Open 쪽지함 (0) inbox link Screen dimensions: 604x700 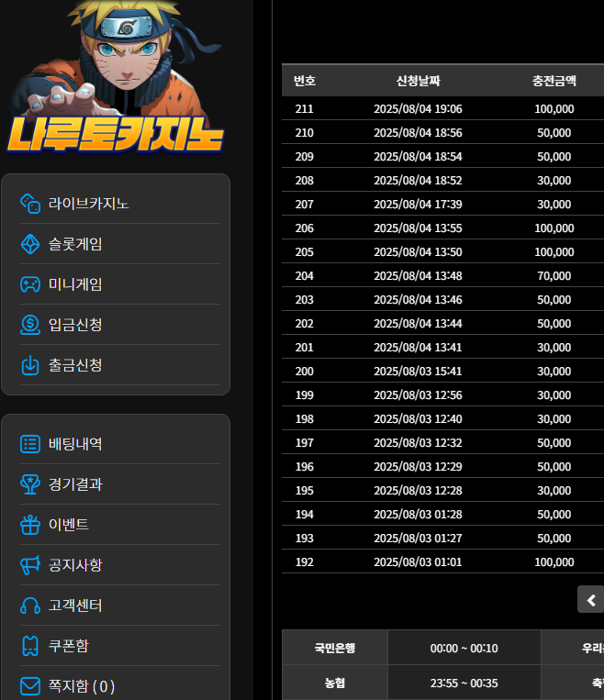tap(81, 685)
